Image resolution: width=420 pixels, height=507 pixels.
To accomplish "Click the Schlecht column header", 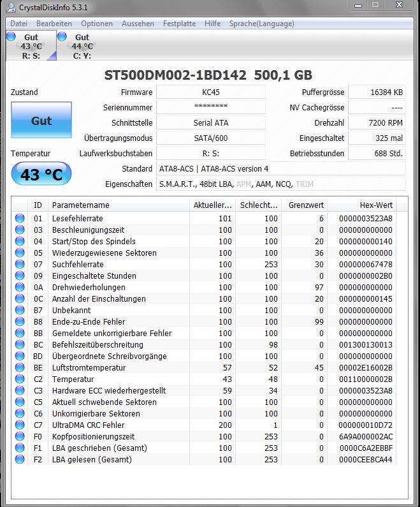I will pos(259,205).
